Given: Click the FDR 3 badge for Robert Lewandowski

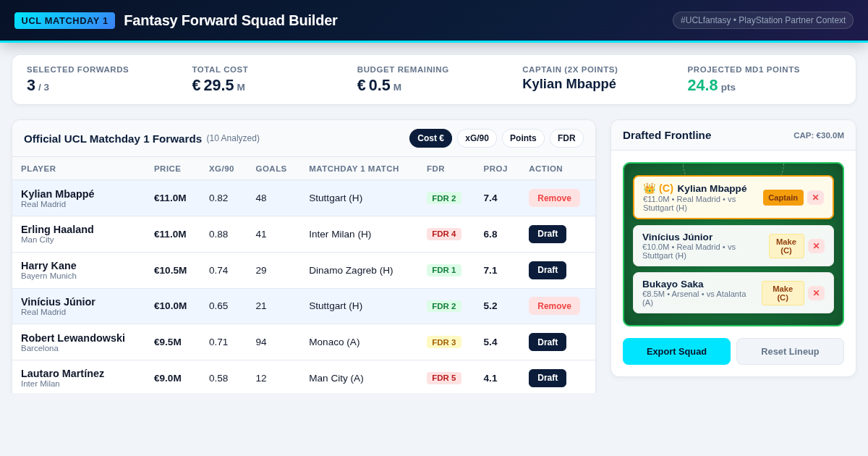Looking at the screenshot, I should (444, 342).
